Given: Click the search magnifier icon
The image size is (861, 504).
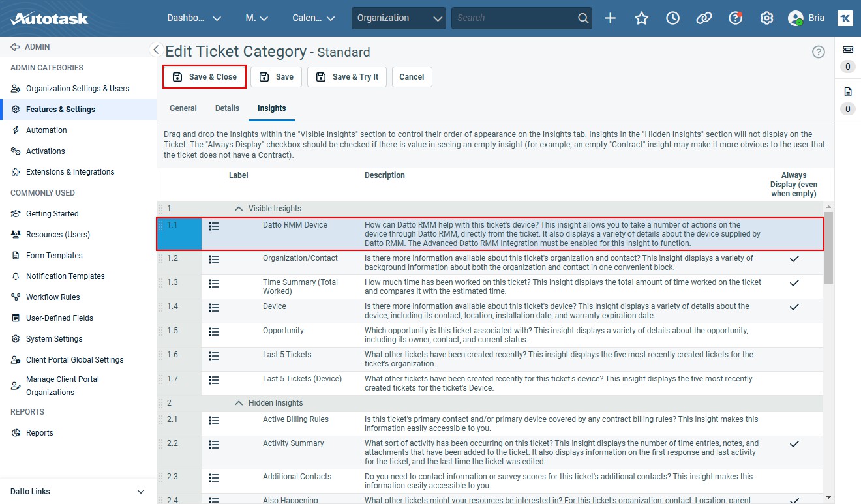Looking at the screenshot, I should coord(583,18).
